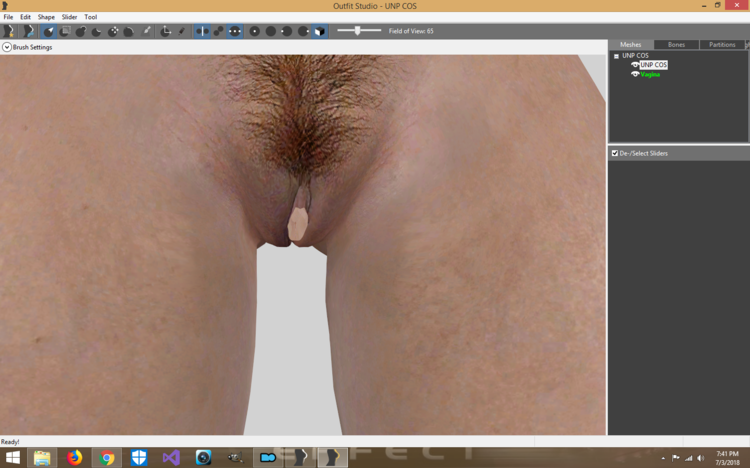750x468 pixels.
Task: Toggle the cube rendering mode icon
Action: pyautogui.click(x=320, y=32)
